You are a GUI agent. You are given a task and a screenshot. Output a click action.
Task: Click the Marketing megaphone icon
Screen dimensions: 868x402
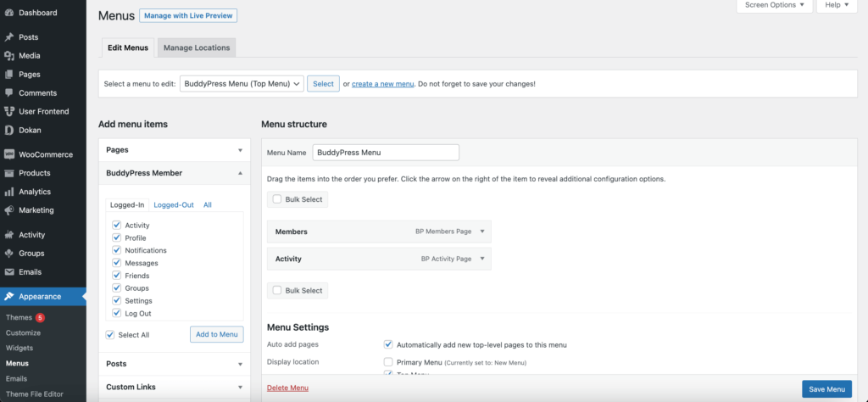tap(9, 210)
